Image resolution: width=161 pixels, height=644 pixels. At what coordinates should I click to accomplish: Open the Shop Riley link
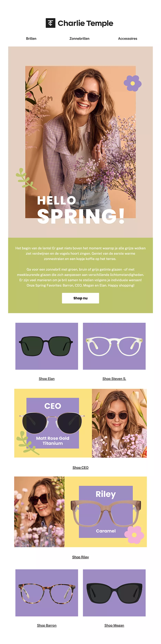(80, 557)
